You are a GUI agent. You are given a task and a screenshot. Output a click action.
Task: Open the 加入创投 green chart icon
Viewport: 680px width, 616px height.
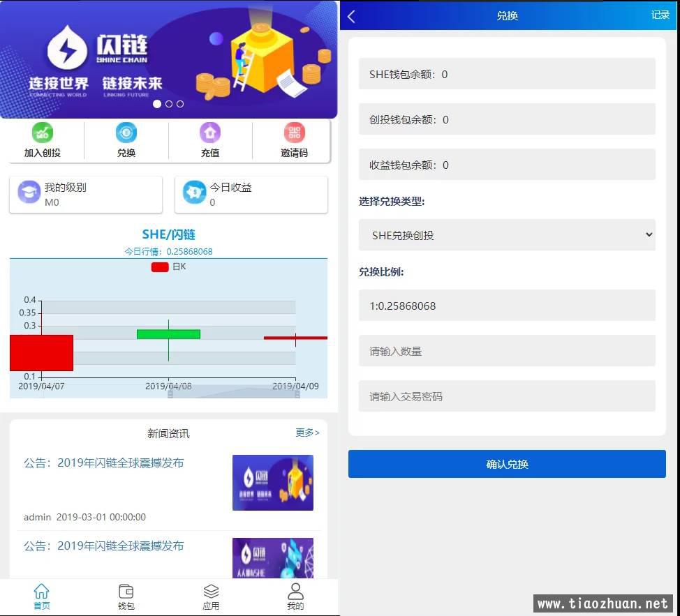point(43,133)
